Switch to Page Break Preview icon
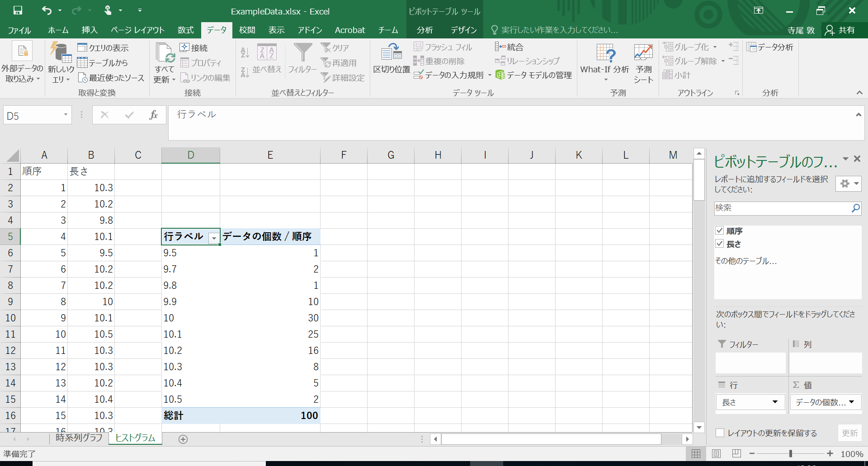Viewport: 868px width, 466px height. click(736, 453)
